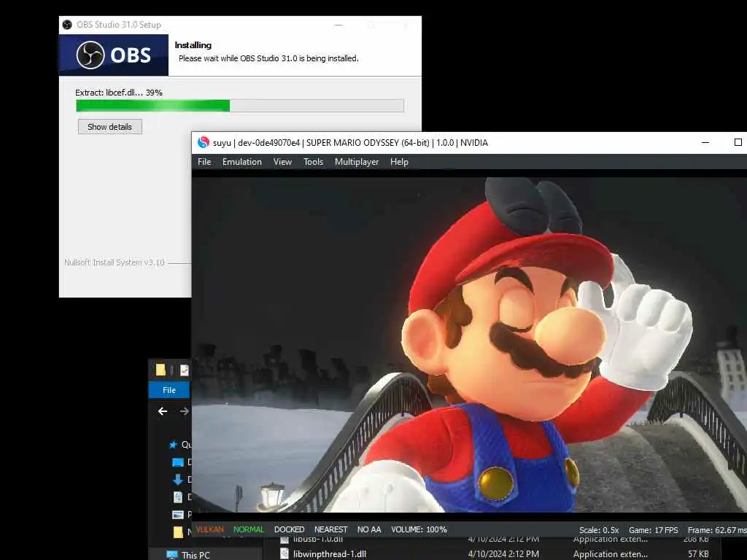The image size is (747, 560).
Task: Click the Super Mario Odyssey game viewport
Action: point(469,345)
